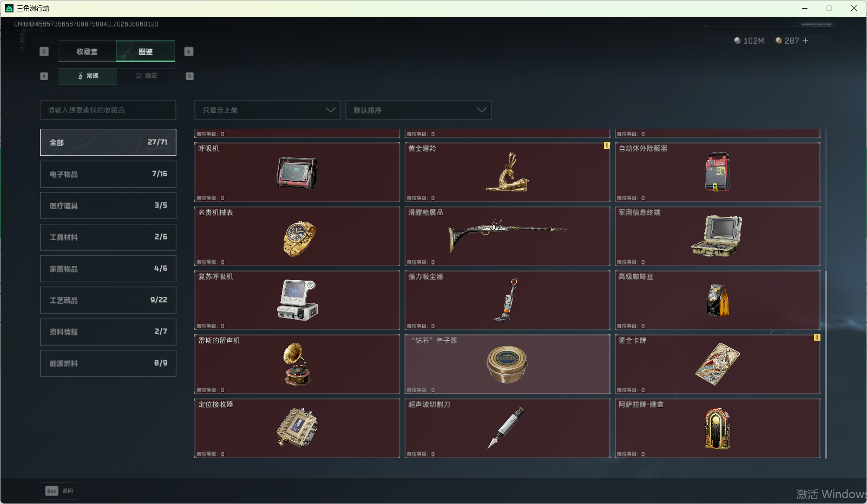Viewport: 867px width, 504px height.
Task: Switch to the 收藏室 tab
Action: point(87,51)
